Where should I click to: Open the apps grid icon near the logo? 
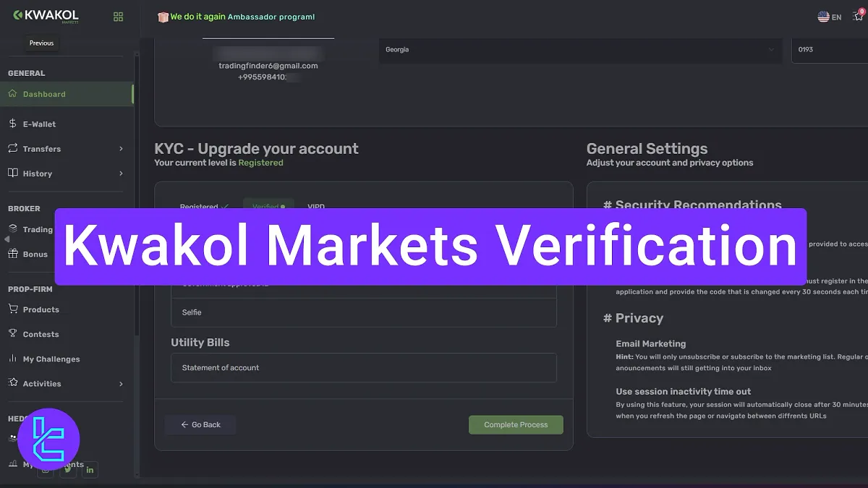point(118,16)
